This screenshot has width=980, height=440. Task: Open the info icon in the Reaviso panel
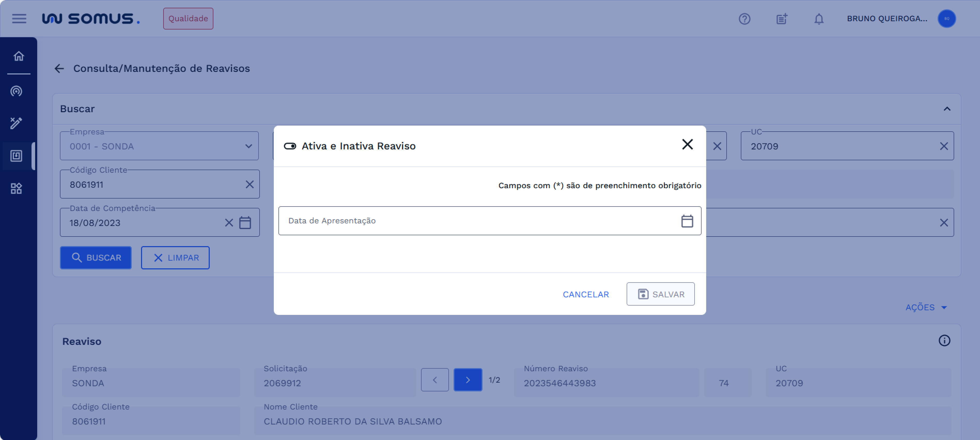(x=944, y=340)
